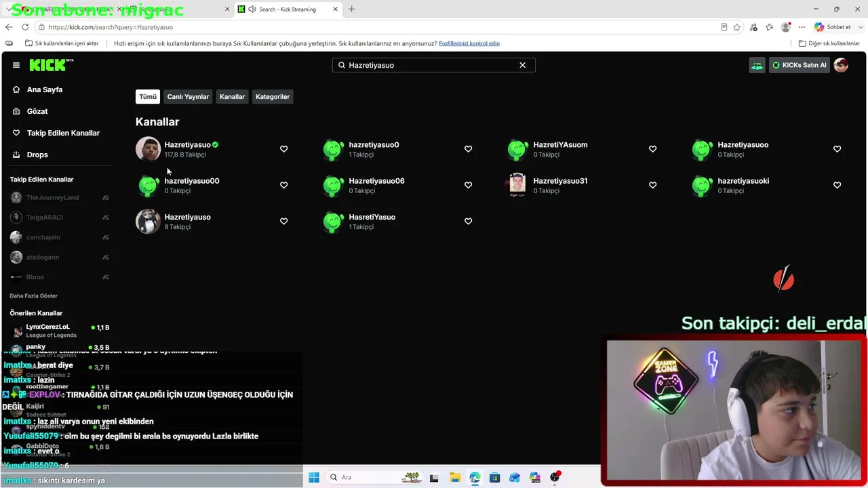Follow Hazretiyasuo06 with its heart icon
The image size is (868, 488).
click(468, 185)
